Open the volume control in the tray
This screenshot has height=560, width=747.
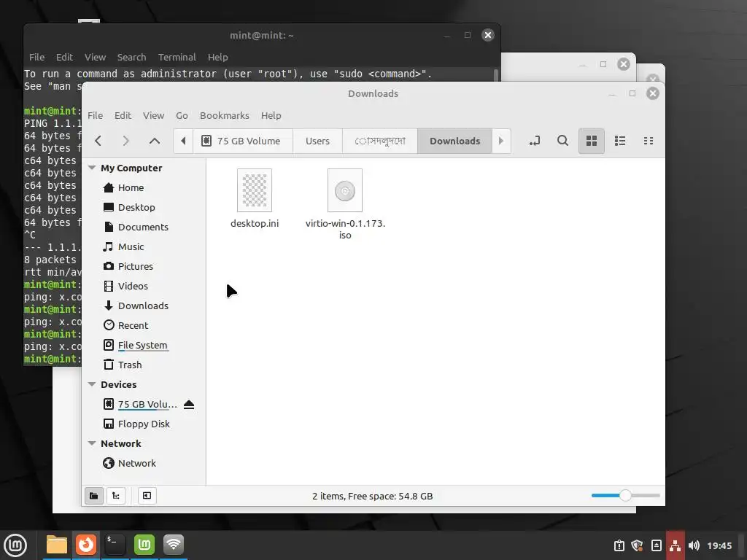pyautogui.click(x=694, y=545)
